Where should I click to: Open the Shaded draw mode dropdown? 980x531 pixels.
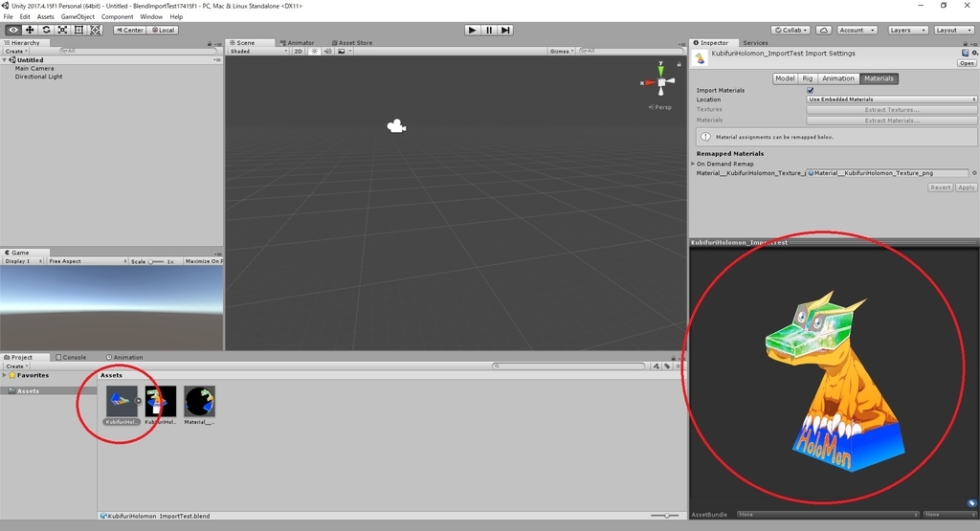point(258,52)
